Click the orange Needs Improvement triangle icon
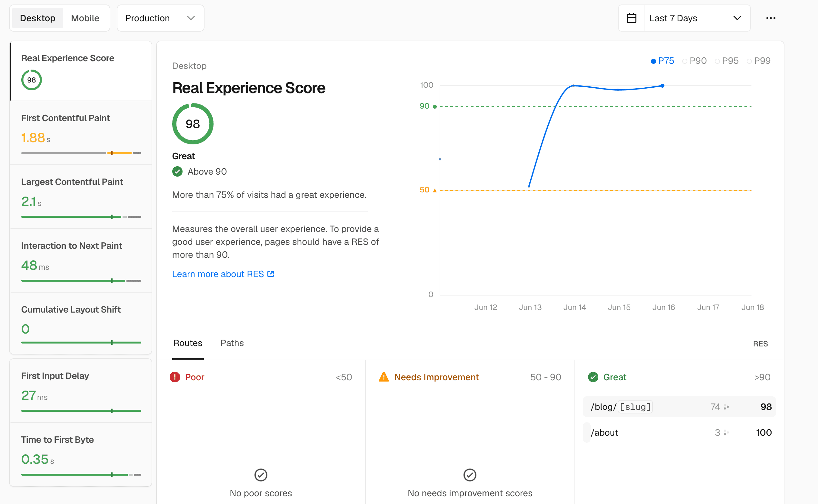Screen dimensions: 818x504 click(x=384, y=377)
